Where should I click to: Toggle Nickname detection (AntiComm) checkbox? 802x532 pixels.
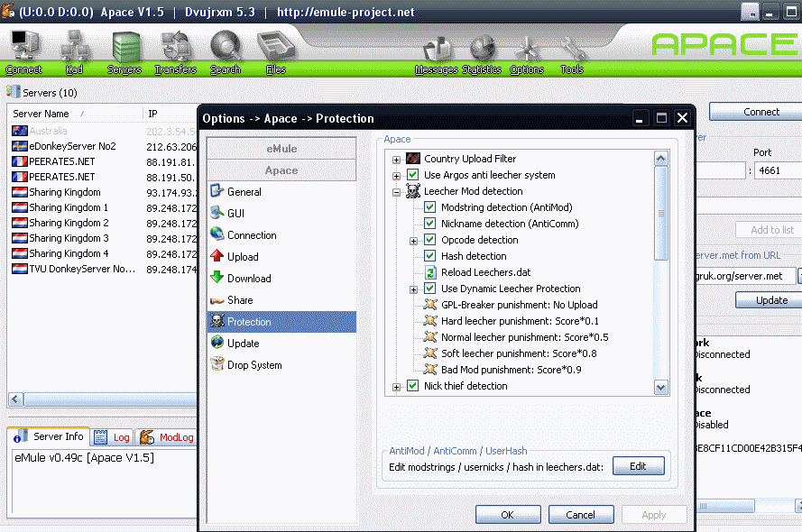point(430,224)
